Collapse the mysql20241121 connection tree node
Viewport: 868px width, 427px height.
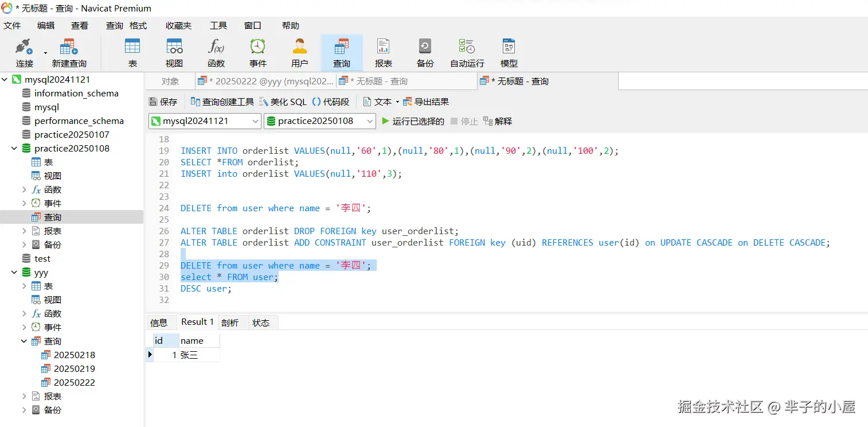tap(5, 80)
